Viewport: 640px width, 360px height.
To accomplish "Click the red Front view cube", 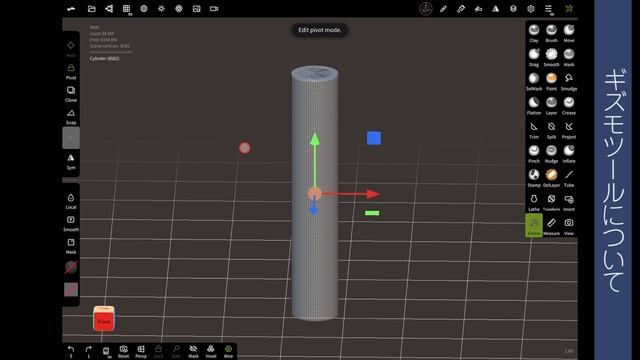I will pyautogui.click(x=104, y=321).
